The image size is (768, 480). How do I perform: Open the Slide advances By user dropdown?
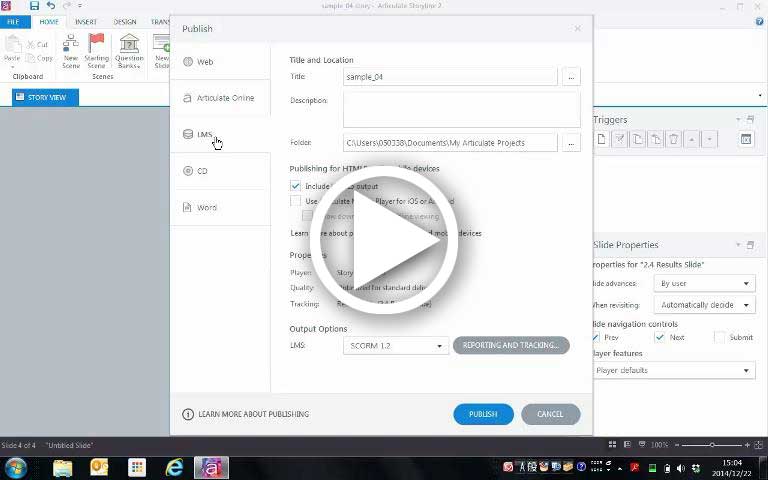[704, 283]
